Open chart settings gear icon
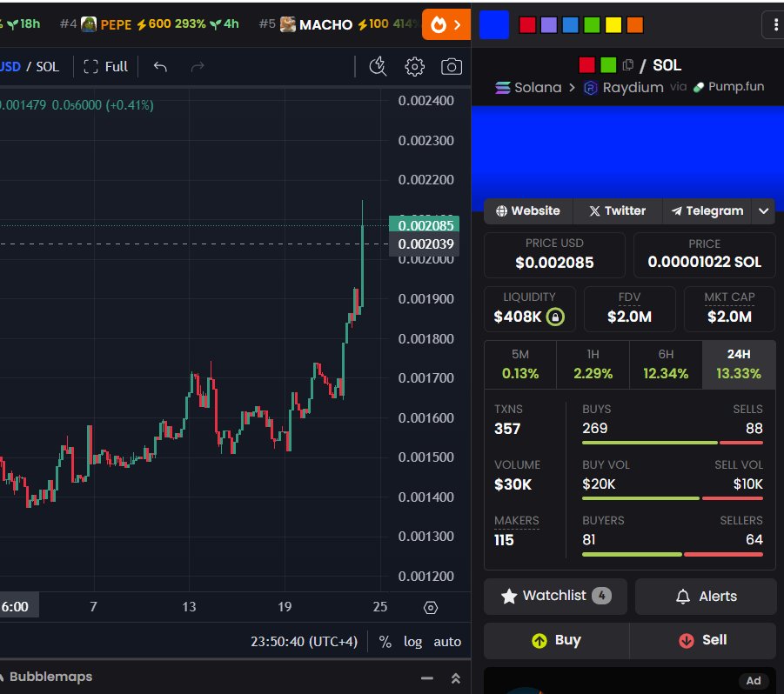This screenshot has height=694, width=784. 414,66
